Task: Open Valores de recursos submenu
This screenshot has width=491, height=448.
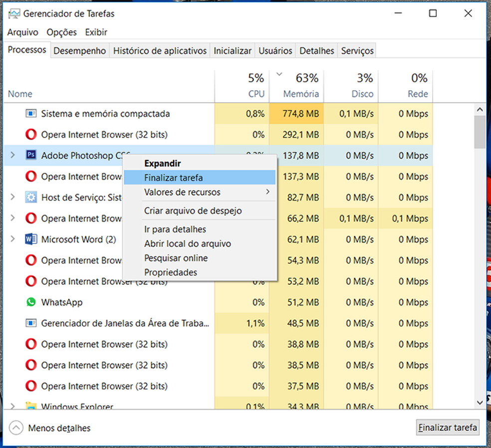Action: (x=182, y=192)
